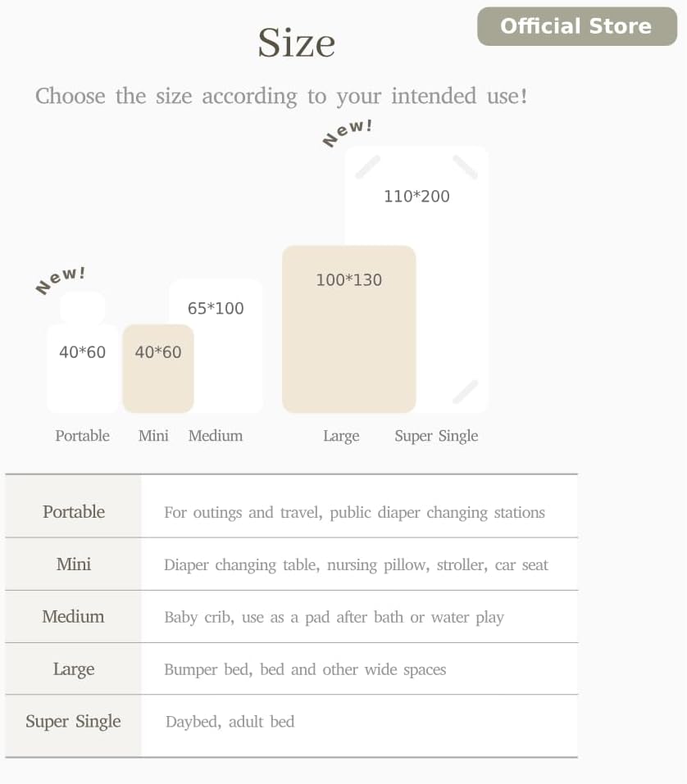Click the 'Bumper bed, bed and other wide spaces' text

click(305, 669)
